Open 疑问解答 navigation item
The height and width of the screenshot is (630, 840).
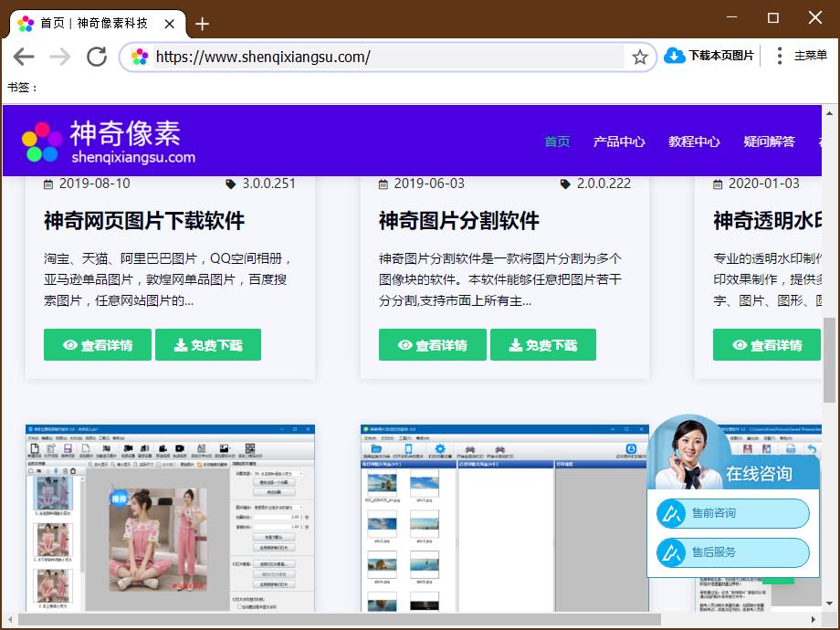point(769,142)
